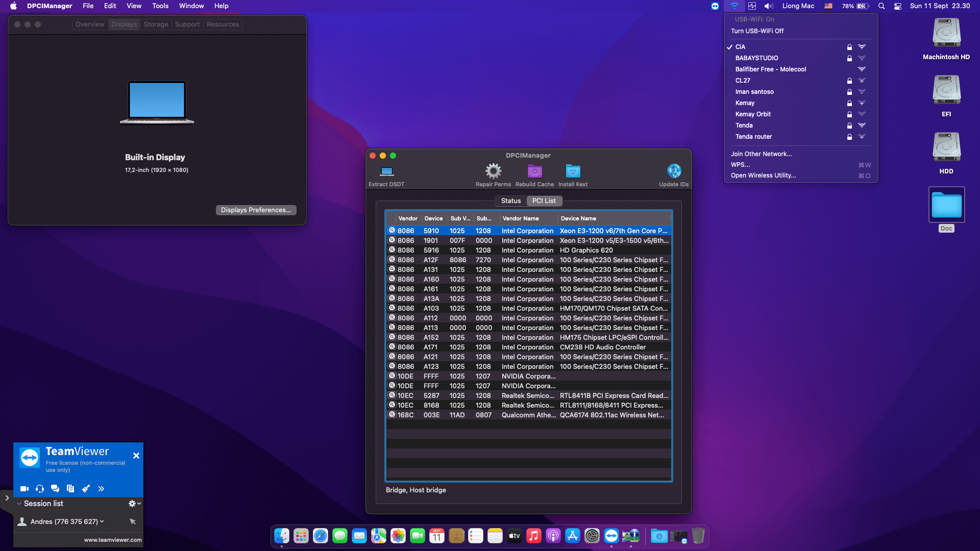980x551 pixels.
Task: Open Messages from the Dock
Action: [340, 536]
